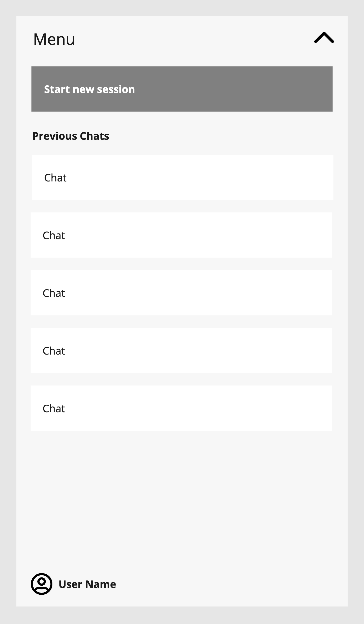This screenshot has height=624, width=364.
Task: Open the account via the person circle icon
Action: (x=42, y=584)
